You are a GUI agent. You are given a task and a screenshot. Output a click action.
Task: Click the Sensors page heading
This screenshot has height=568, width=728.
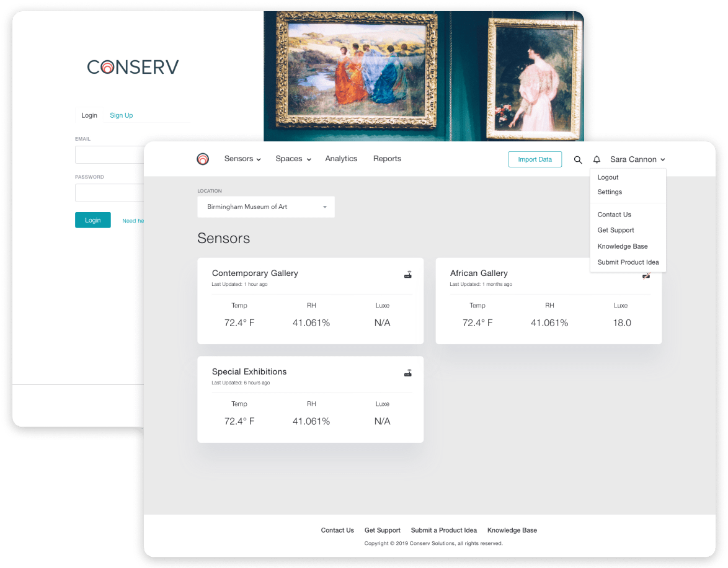click(223, 238)
